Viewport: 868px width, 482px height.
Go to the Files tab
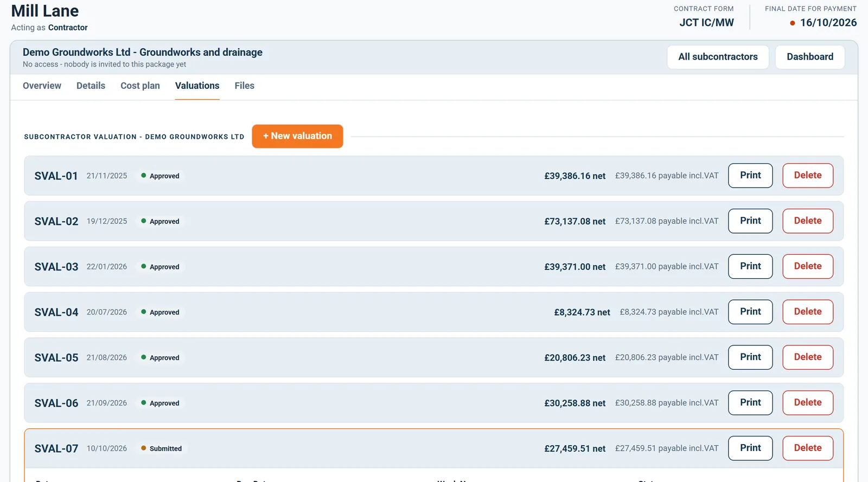tap(244, 86)
